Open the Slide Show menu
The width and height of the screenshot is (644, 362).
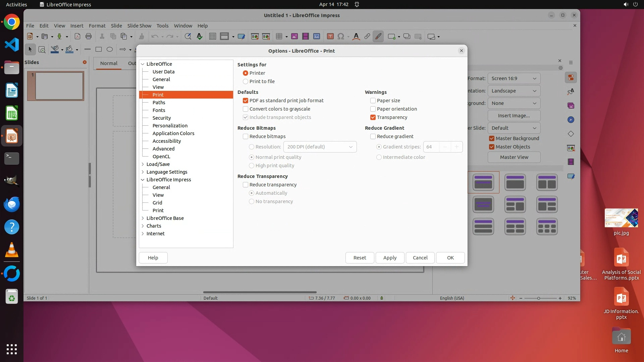(139, 25)
